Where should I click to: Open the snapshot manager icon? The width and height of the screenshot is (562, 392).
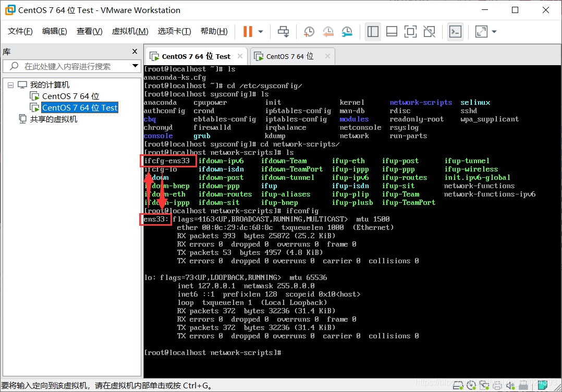347,31
